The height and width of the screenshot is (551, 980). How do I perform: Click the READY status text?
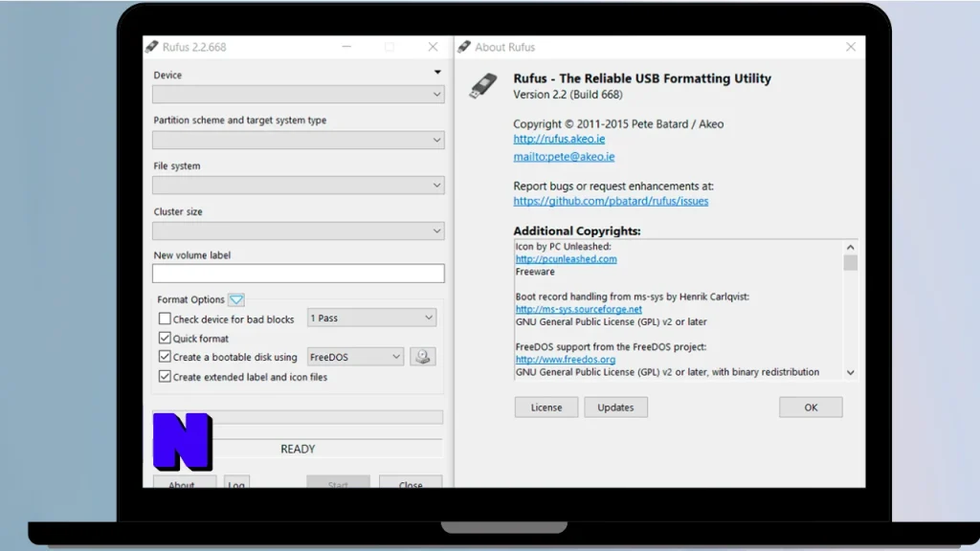click(298, 449)
